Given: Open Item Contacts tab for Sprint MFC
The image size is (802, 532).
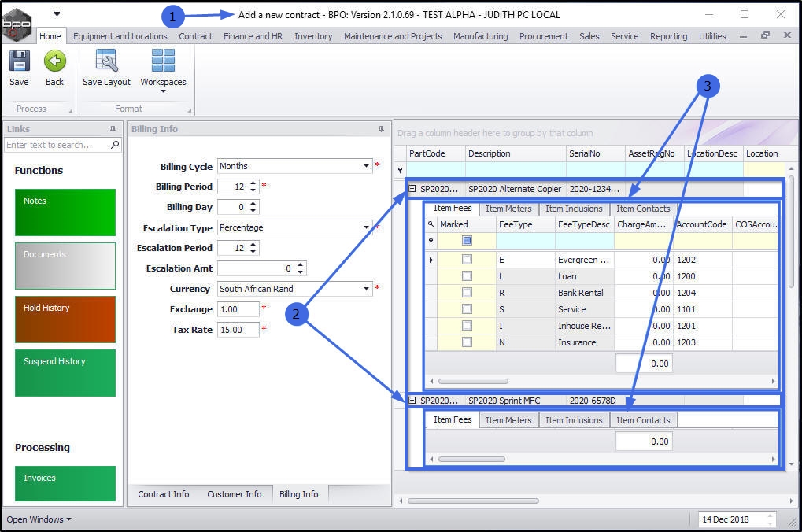Looking at the screenshot, I should tap(643, 420).
